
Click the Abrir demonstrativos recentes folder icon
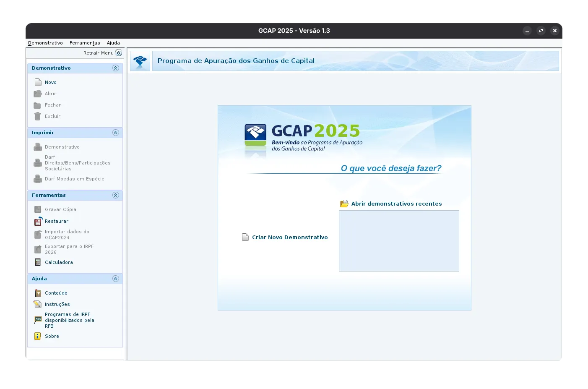click(x=344, y=204)
